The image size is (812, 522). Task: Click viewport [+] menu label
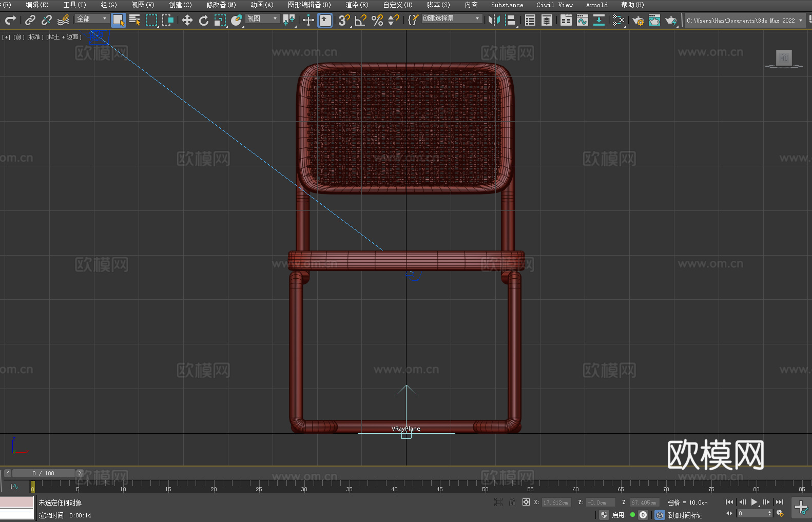6,37
